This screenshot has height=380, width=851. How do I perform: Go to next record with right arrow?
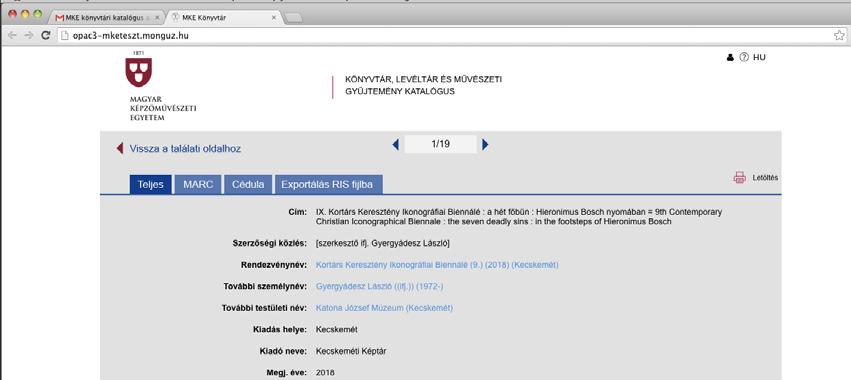point(485,144)
